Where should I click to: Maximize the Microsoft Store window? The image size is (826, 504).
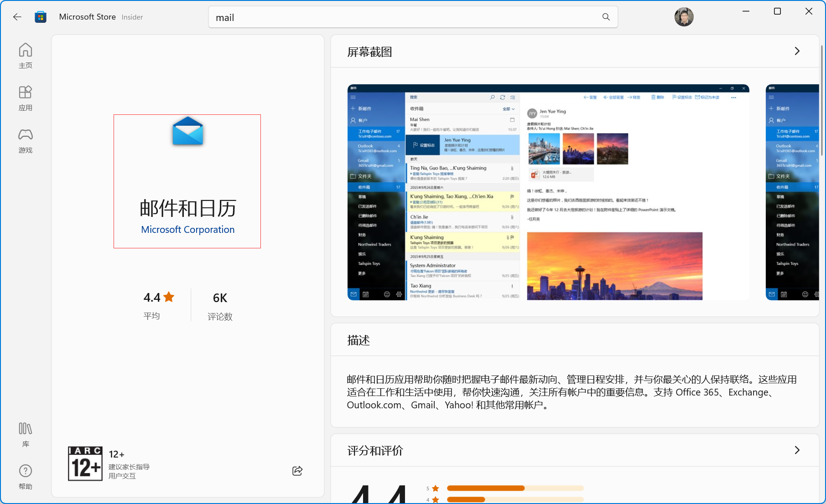(778, 11)
